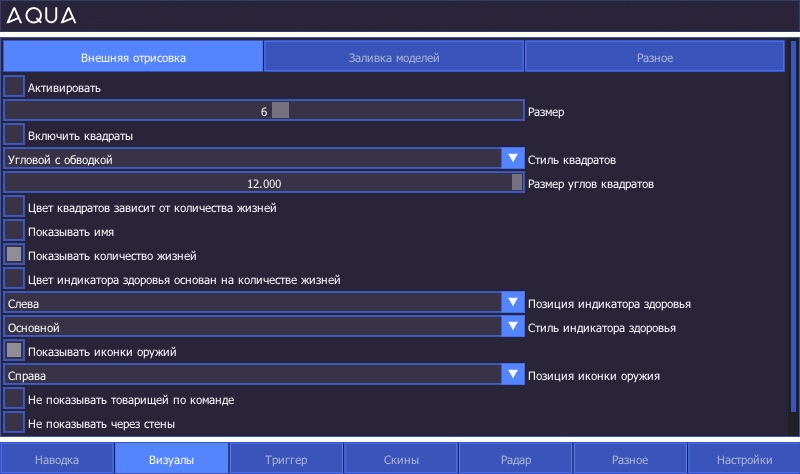Image resolution: width=800 pixels, height=474 pixels.
Task: Open the Настройки section
Action: pos(744,459)
